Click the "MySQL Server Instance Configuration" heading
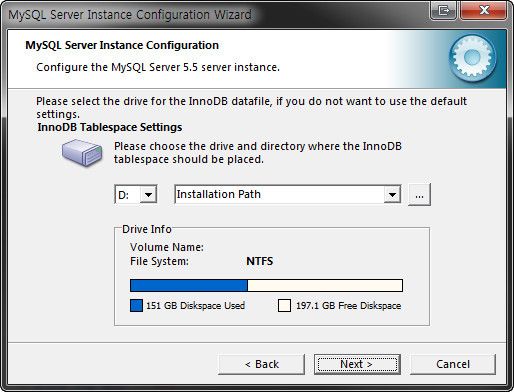 pyautogui.click(x=122, y=45)
